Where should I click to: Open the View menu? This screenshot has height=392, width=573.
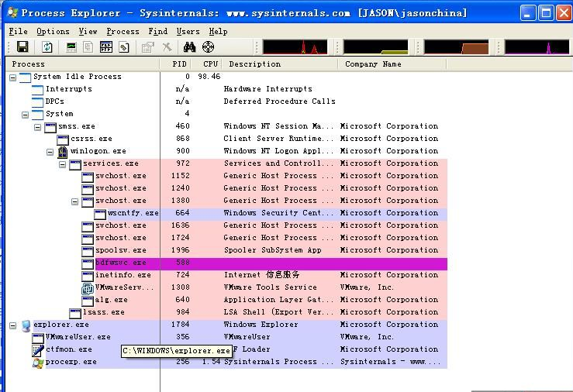click(88, 32)
